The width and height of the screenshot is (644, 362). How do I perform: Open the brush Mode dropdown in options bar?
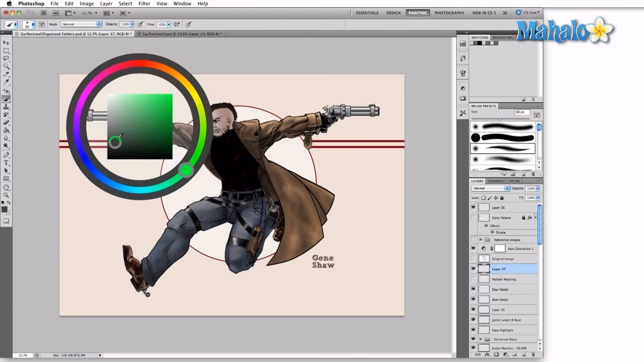80,24
